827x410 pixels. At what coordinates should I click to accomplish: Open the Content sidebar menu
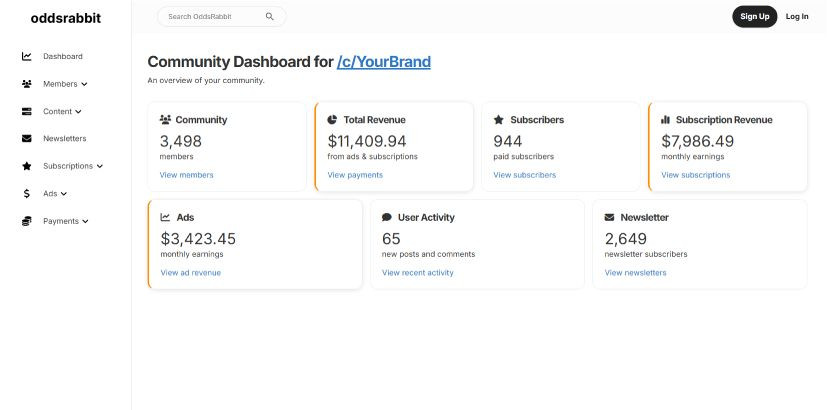click(x=57, y=111)
